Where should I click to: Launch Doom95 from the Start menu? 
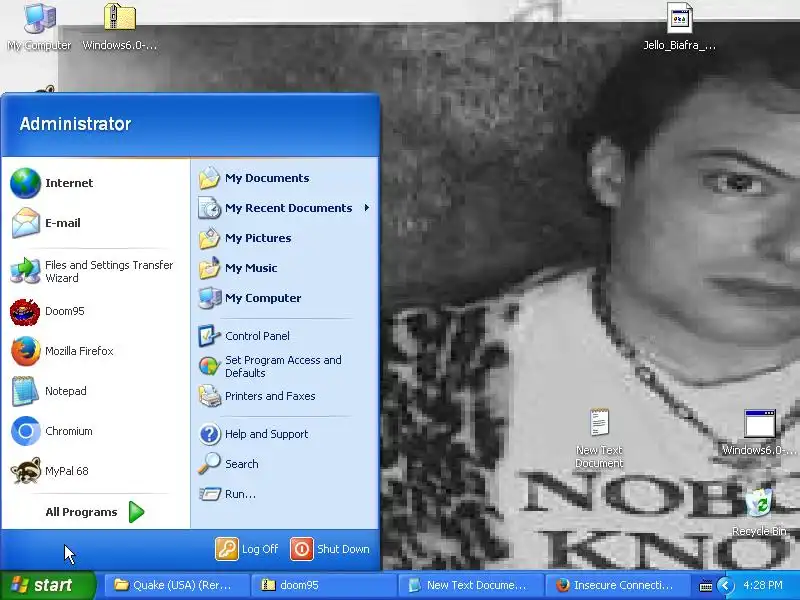[x=96, y=311]
